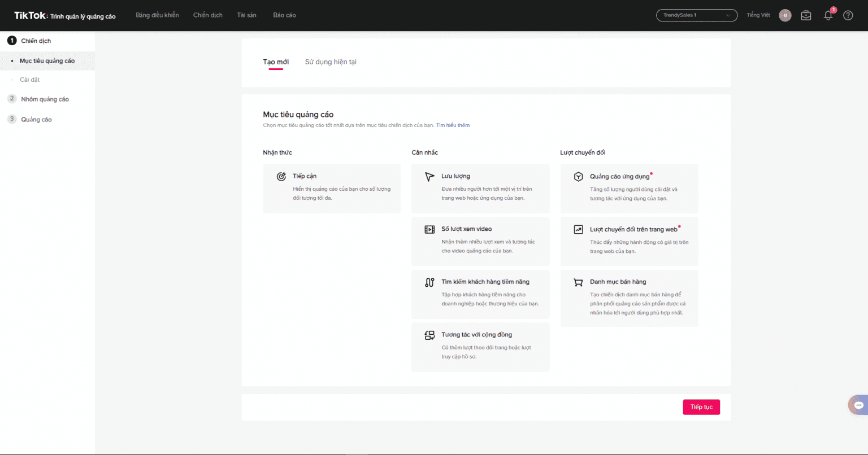Open the user avatar menu

point(785,15)
